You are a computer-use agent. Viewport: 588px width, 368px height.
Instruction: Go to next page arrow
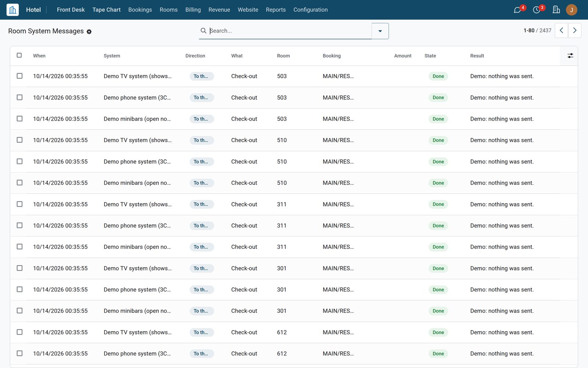[575, 31]
